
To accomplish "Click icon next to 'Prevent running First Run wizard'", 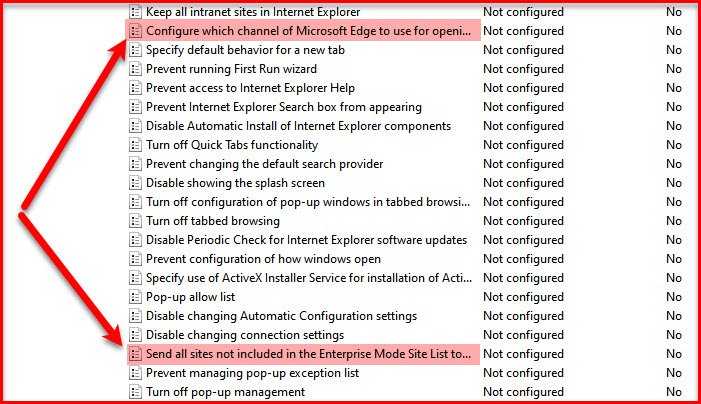I will pos(135,69).
